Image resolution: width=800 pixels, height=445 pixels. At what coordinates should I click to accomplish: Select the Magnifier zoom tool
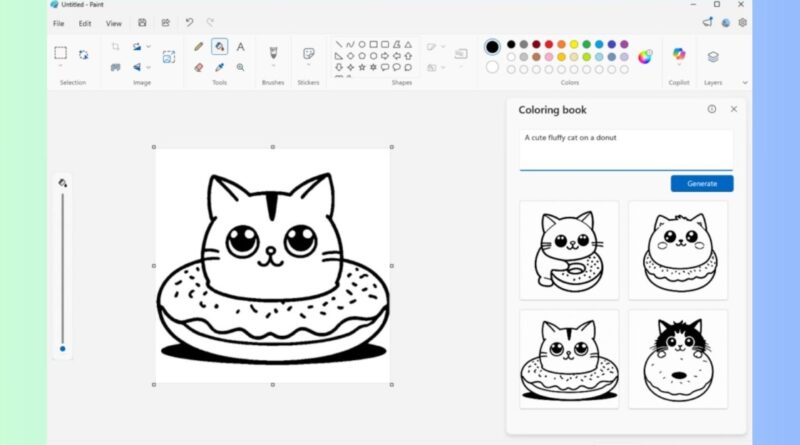pos(240,67)
